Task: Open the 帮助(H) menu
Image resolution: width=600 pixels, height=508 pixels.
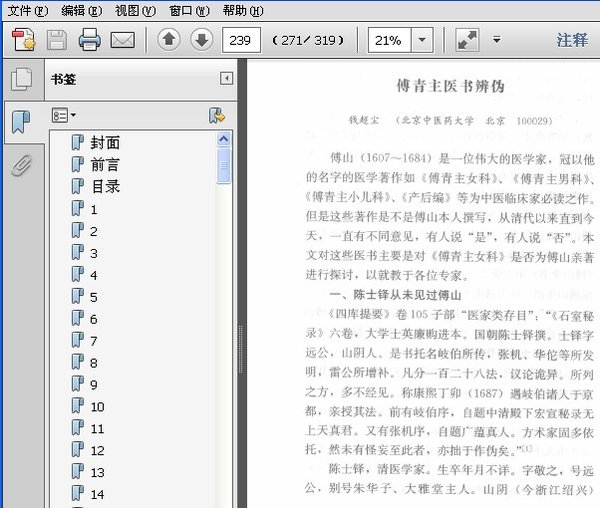Action: [243, 10]
